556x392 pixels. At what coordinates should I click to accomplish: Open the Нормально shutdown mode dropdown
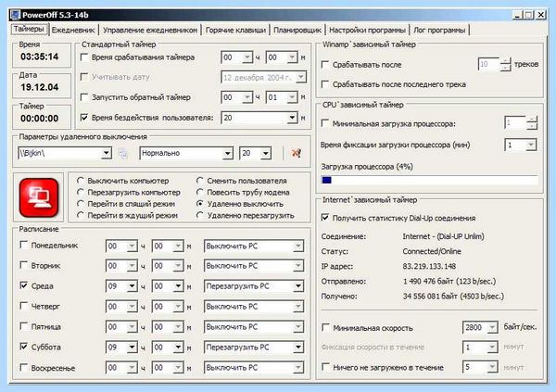pos(228,153)
